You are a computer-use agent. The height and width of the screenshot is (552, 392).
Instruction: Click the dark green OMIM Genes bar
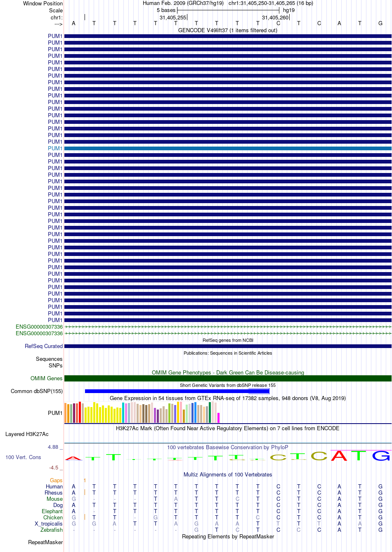(x=228, y=378)
